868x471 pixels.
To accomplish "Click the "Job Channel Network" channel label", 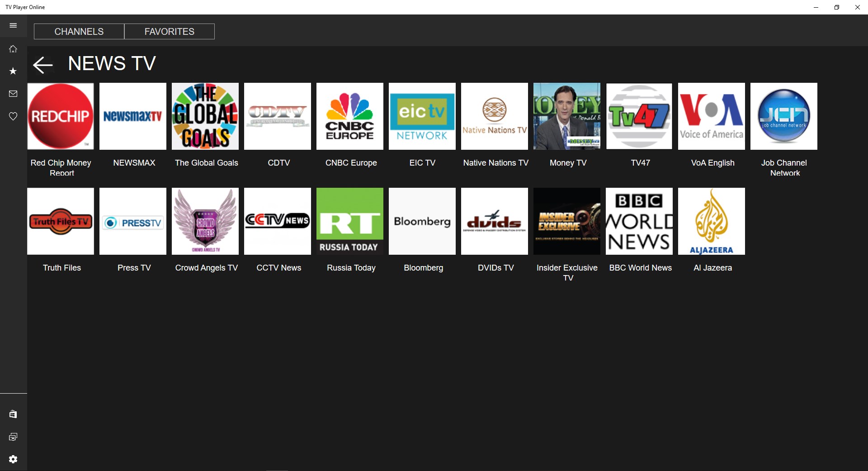I will [784, 168].
